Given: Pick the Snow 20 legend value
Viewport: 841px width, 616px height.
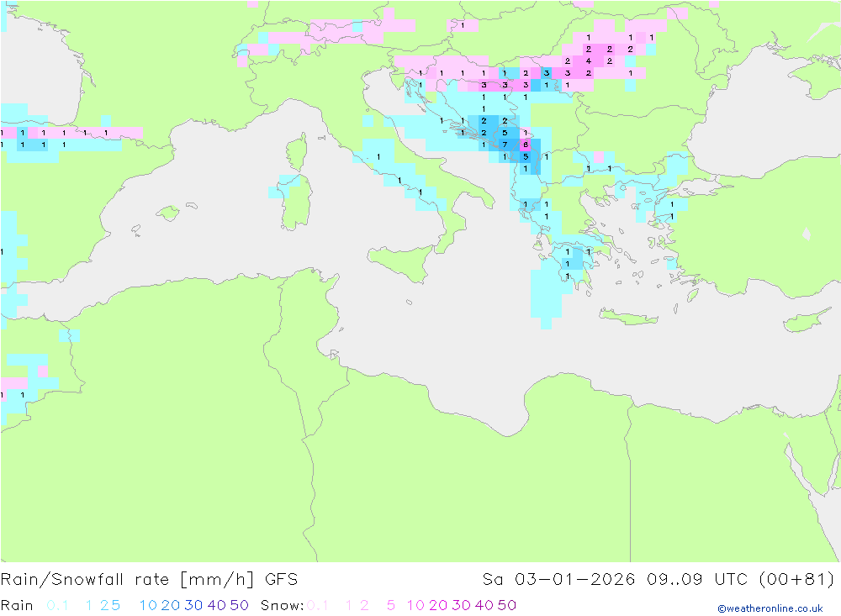Looking at the screenshot, I should tap(438, 605).
